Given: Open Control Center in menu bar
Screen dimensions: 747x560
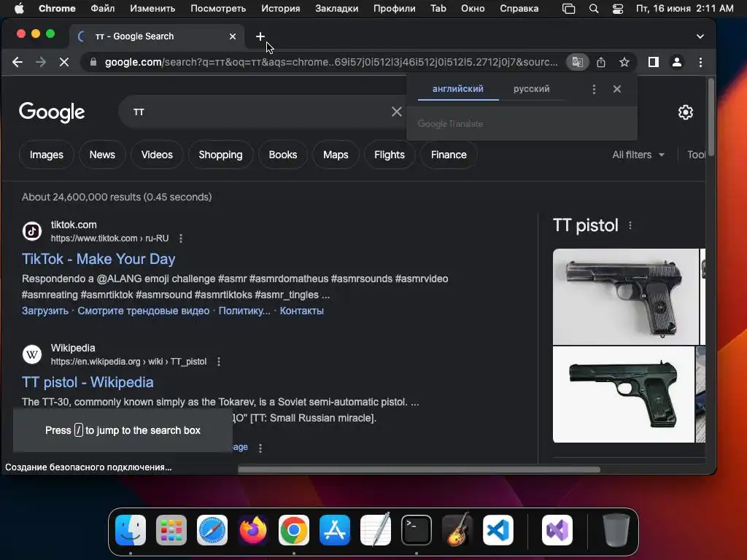Looking at the screenshot, I should pyautogui.click(x=618, y=9).
